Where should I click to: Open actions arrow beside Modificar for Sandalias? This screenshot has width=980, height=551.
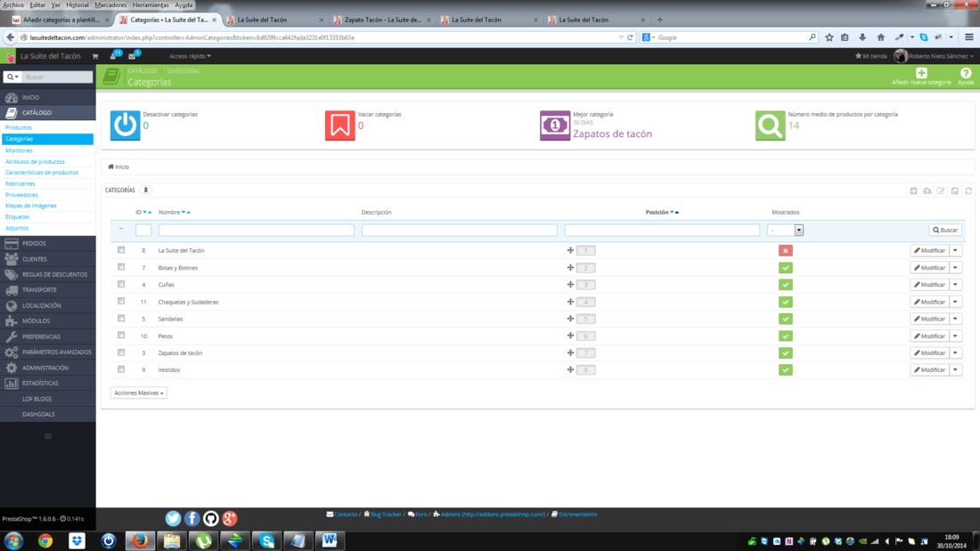tap(956, 319)
